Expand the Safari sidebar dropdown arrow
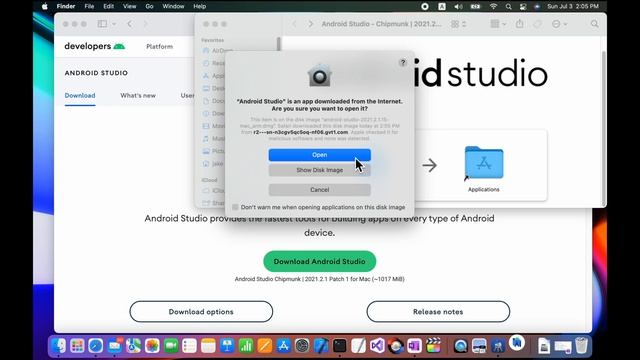This screenshot has height=360, width=640. (114, 24)
